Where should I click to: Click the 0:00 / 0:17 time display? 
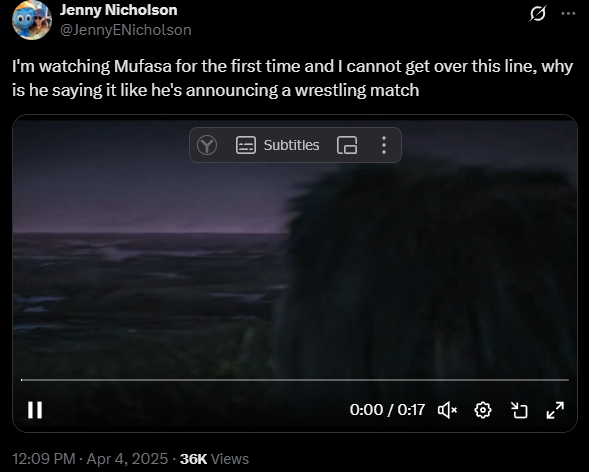(387, 410)
